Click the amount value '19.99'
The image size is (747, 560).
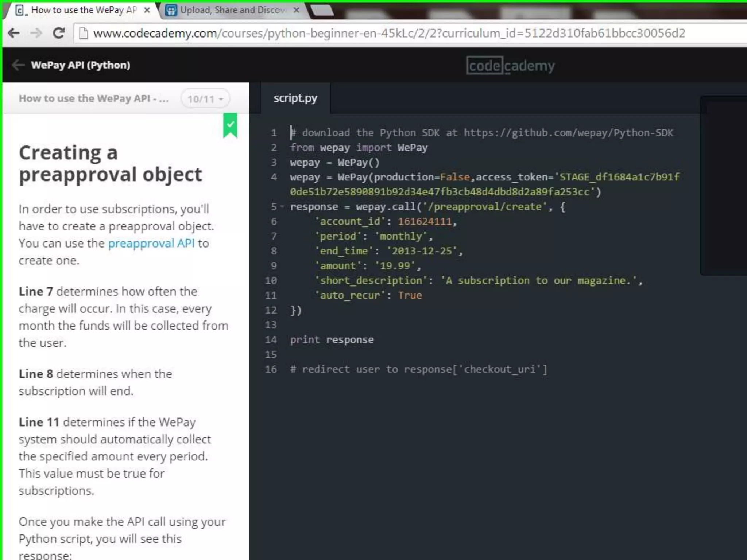[395, 266]
